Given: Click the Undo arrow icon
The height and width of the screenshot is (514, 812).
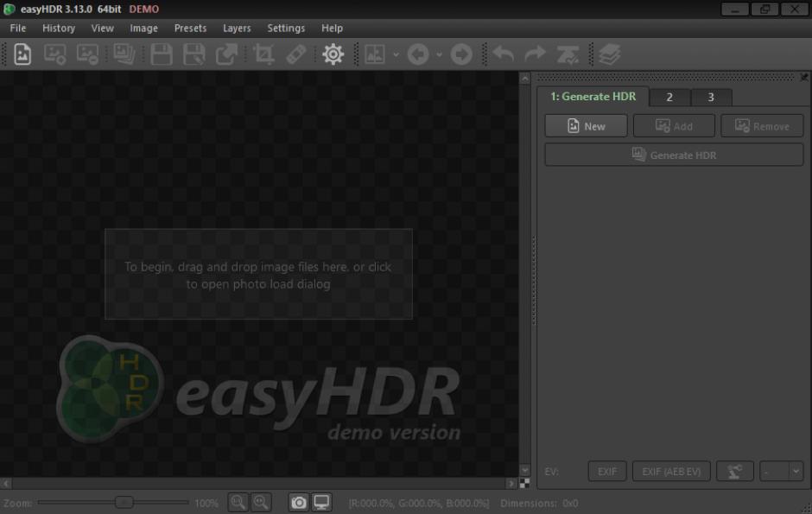Looking at the screenshot, I should tap(504, 54).
